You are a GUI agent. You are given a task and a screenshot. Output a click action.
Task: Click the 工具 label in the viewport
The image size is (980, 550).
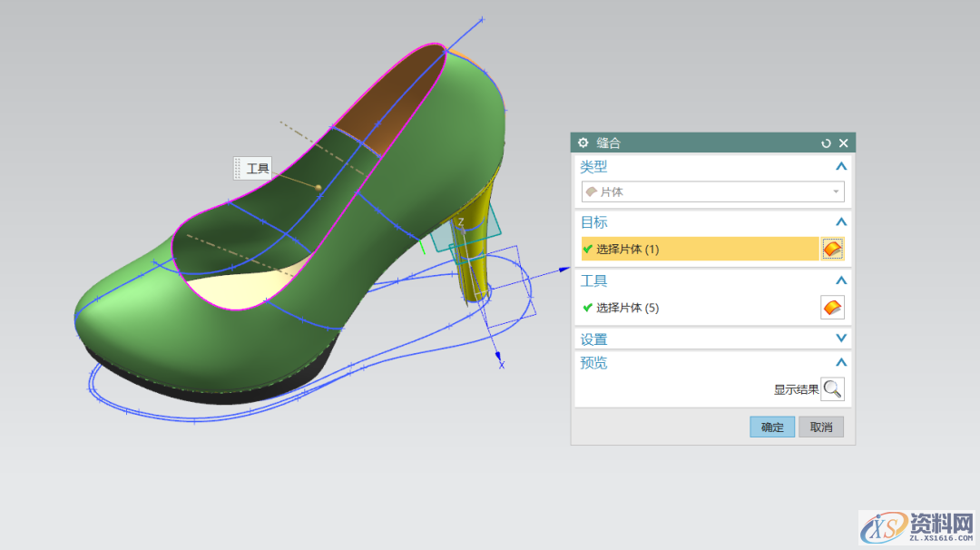258,169
